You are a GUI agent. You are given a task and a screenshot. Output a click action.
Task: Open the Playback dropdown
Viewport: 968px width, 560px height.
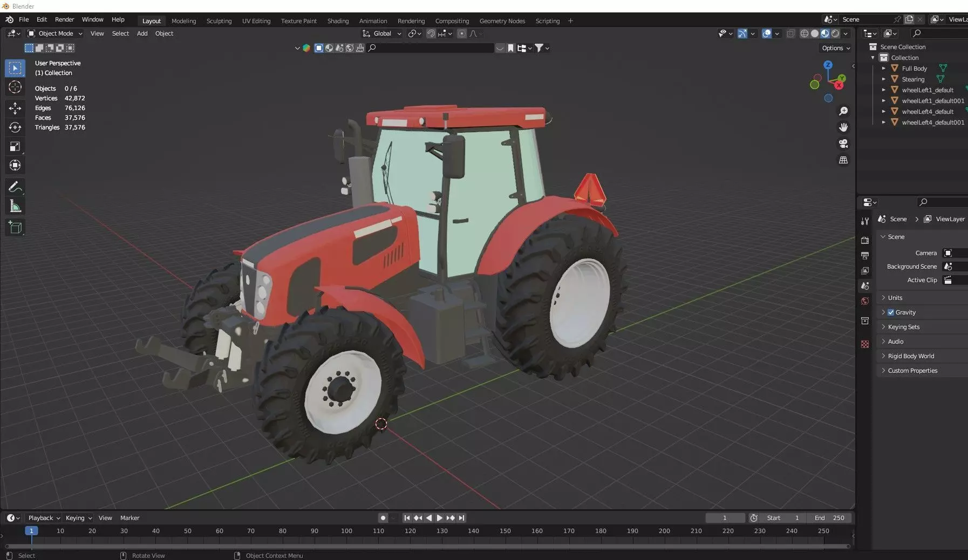pos(44,518)
